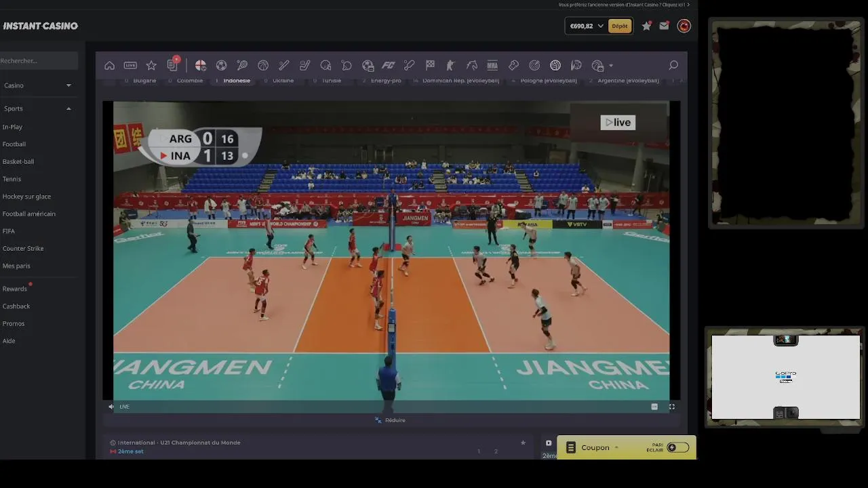Open the LIVE events icon
Image resolution: width=868 pixels, height=488 pixels.
pos(130,66)
